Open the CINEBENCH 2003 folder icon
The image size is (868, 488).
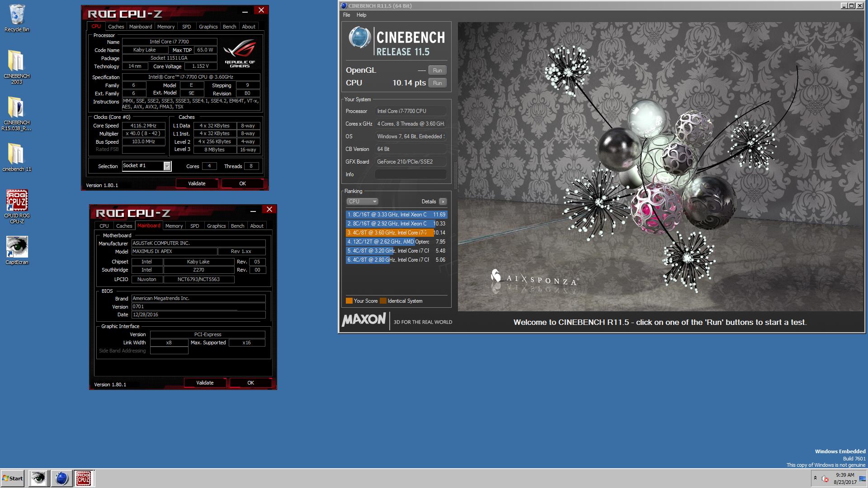pyautogui.click(x=17, y=66)
